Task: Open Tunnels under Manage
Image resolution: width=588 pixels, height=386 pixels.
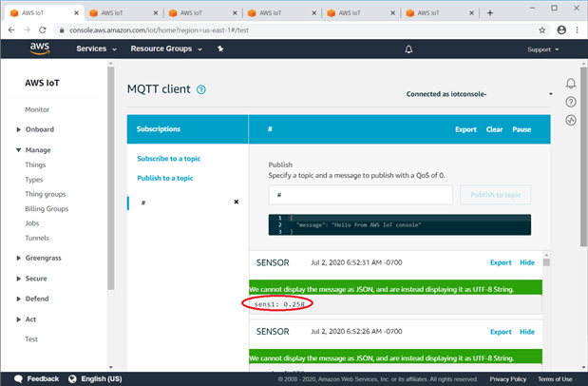Action: [37, 238]
